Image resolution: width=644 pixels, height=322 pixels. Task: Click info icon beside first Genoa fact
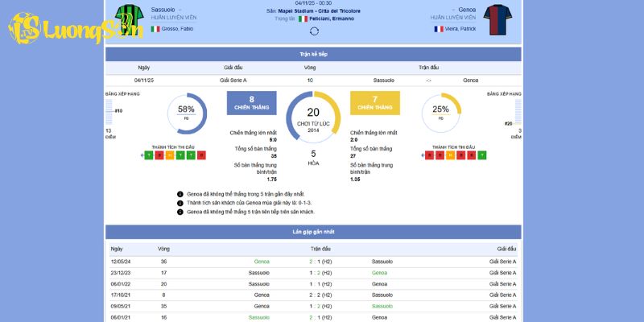point(180,194)
